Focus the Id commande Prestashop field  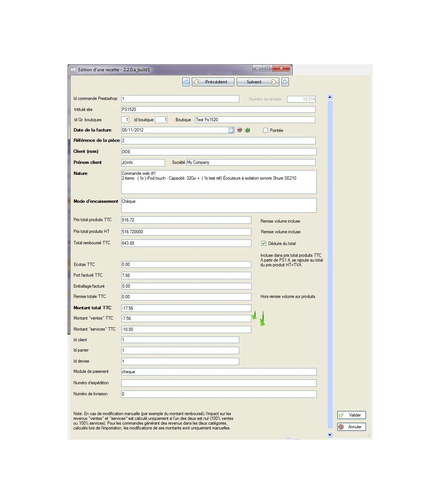coord(180,99)
